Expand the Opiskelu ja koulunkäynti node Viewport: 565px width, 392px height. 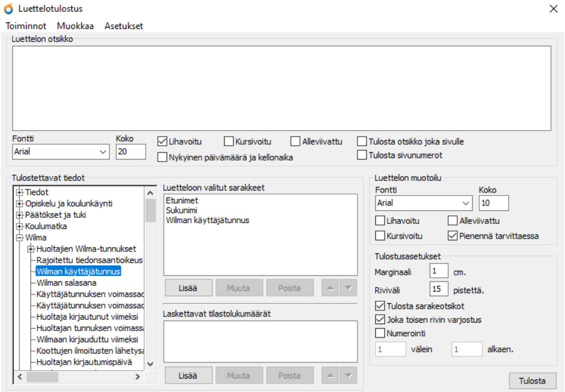tap(19, 204)
